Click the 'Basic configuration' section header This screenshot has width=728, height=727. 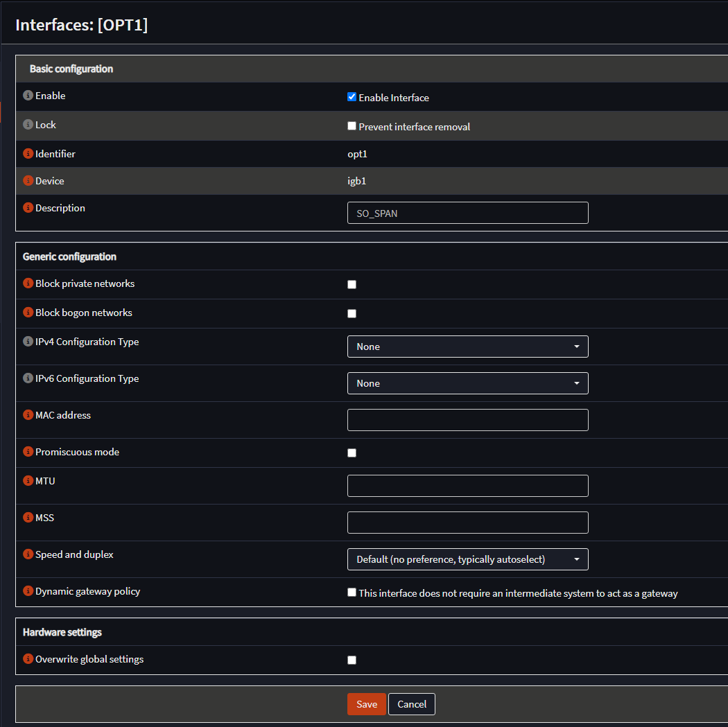click(71, 69)
